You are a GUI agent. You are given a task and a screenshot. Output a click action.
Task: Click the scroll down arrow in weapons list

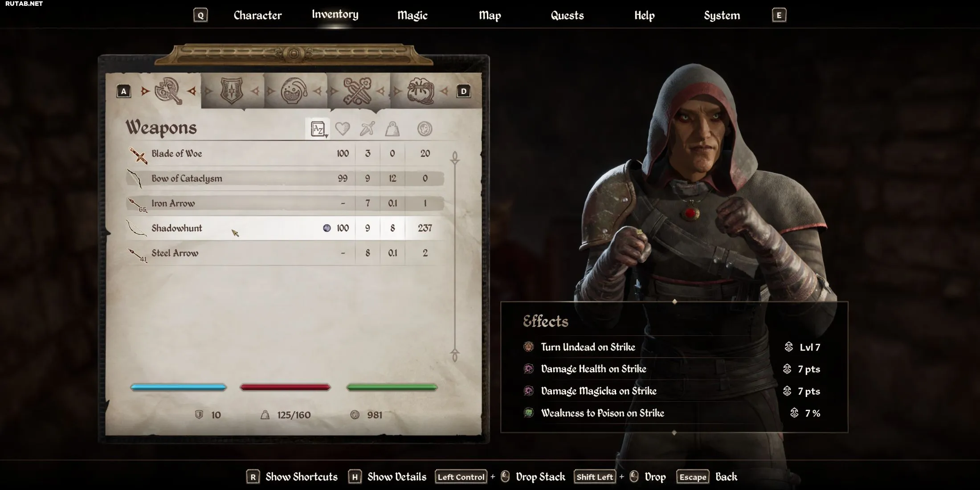[x=455, y=355]
